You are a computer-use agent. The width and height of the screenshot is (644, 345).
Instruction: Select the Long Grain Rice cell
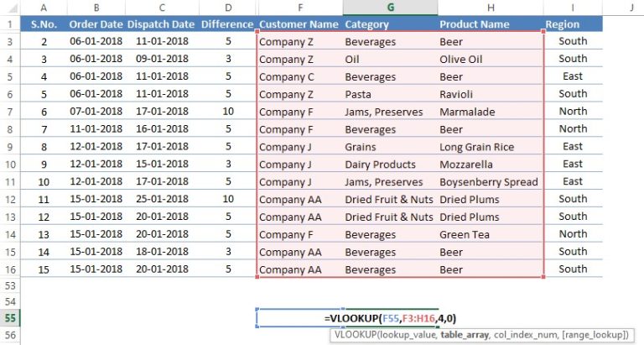click(476, 147)
